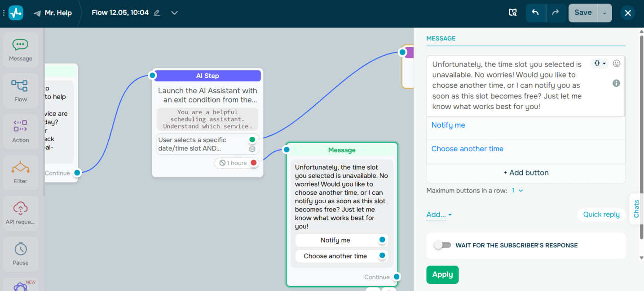Click the undo arrow

click(x=535, y=13)
